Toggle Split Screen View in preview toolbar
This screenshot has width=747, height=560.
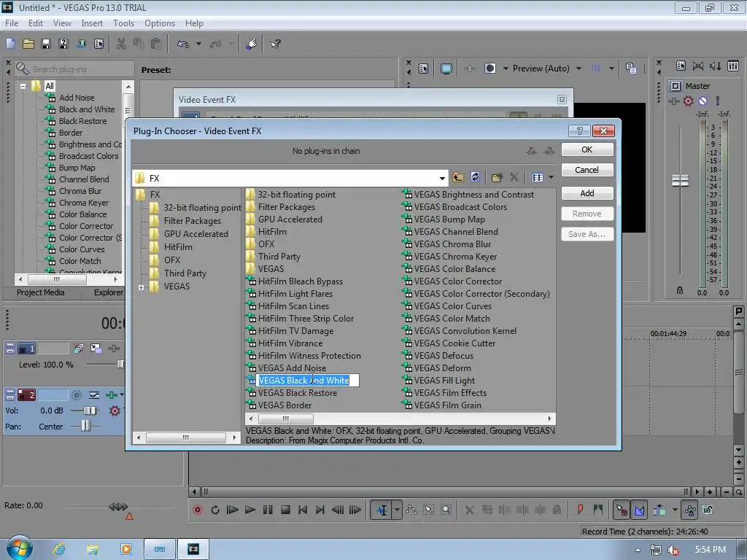489,69
